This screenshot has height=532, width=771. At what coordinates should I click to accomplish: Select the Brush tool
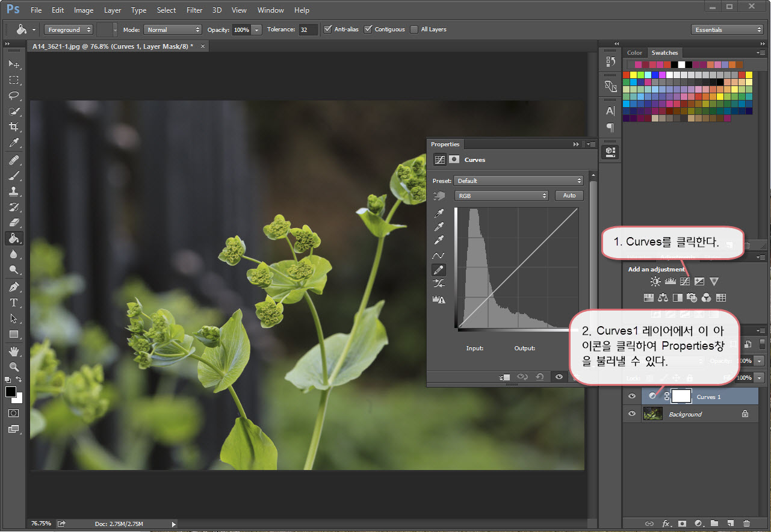click(x=14, y=176)
